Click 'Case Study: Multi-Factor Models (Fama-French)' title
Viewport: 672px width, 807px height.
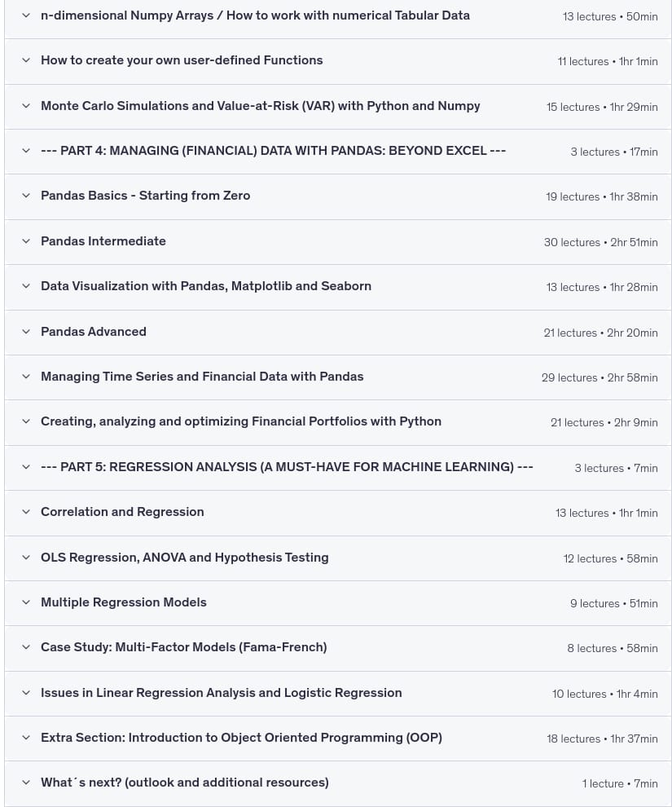tap(184, 647)
